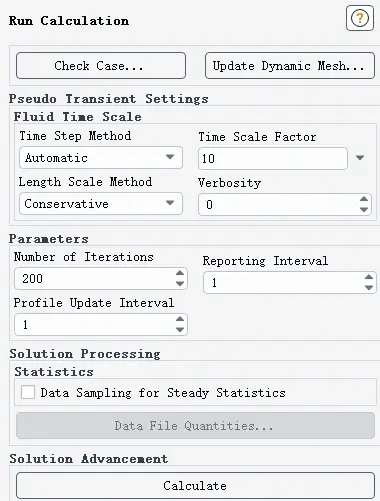Decrease Verbosity with the down arrow
The image size is (380, 501).
click(x=364, y=210)
